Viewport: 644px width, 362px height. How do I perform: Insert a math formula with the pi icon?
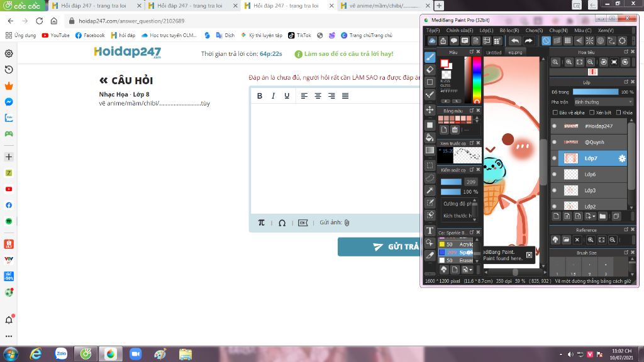(261, 222)
